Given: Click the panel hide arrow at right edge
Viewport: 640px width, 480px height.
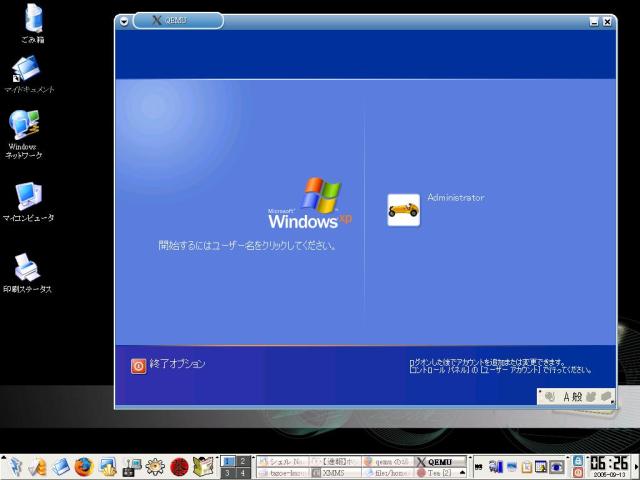Looking at the screenshot, I should pos(637,467).
